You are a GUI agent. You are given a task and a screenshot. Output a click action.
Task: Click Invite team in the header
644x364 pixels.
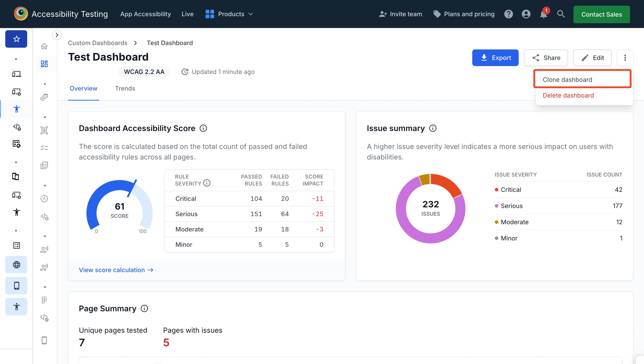400,14
